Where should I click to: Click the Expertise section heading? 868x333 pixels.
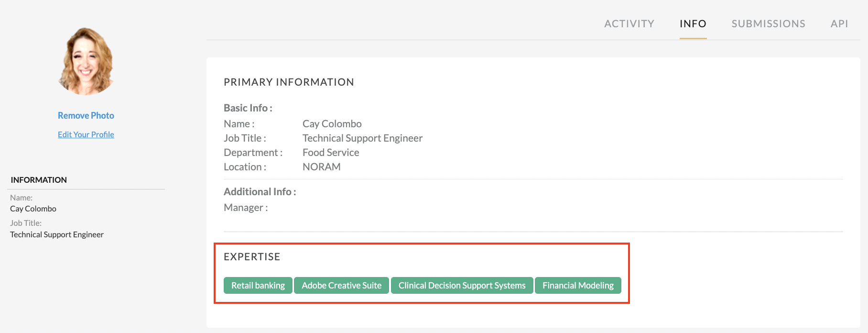click(252, 257)
